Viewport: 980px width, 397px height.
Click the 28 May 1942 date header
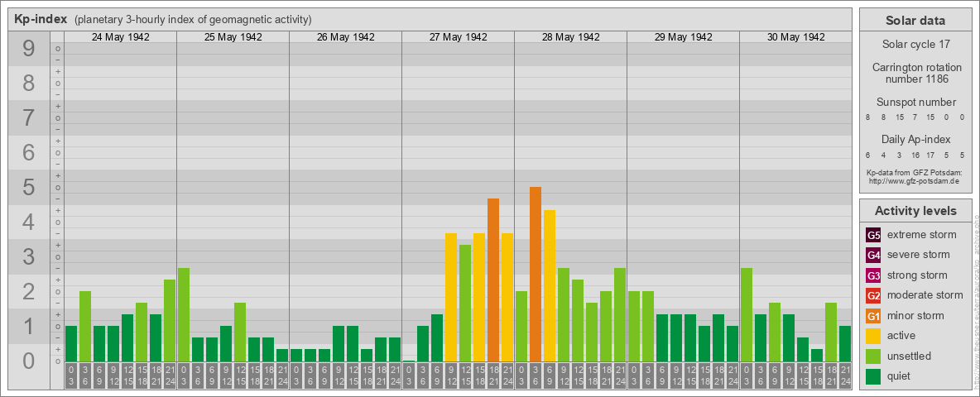(x=570, y=37)
